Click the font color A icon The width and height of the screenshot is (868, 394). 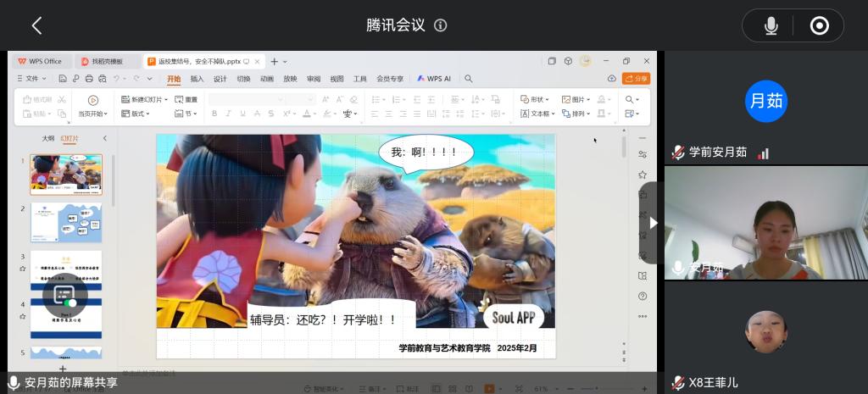306,114
